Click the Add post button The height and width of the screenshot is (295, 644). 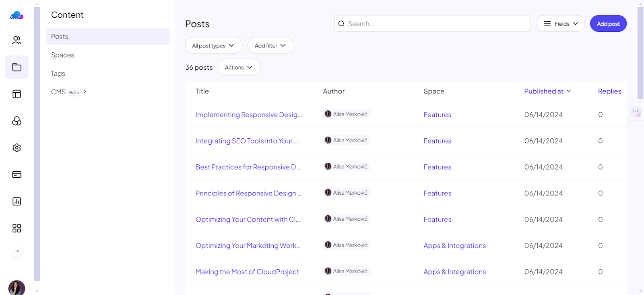[608, 24]
